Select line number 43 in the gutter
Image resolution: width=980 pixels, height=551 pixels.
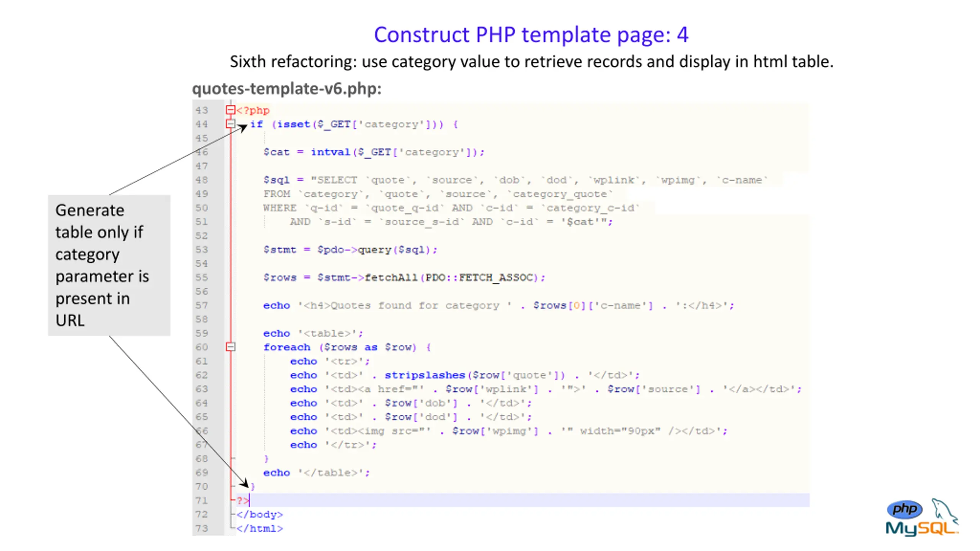[201, 111]
